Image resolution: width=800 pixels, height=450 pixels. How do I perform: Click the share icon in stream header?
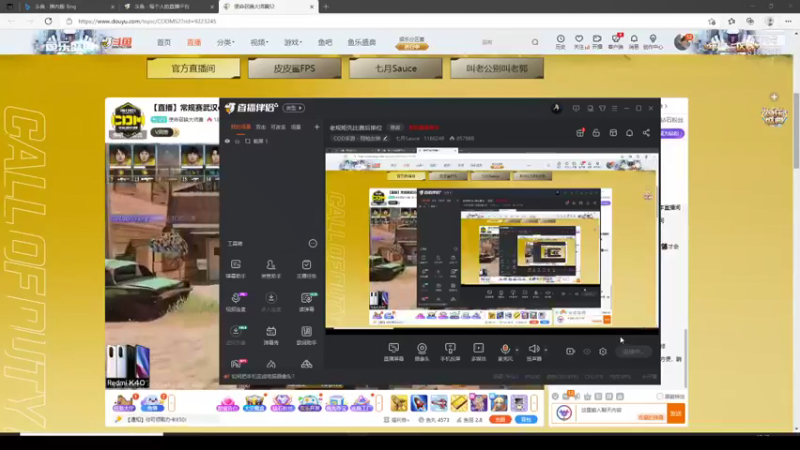click(x=646, y=133)
